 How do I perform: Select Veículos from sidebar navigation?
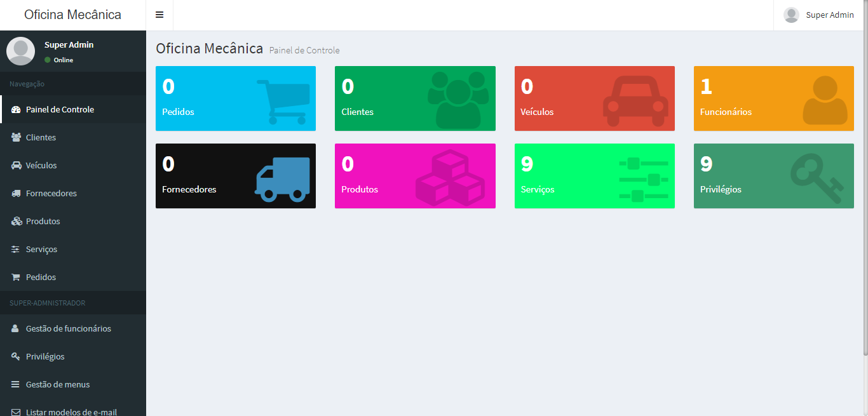click(41, 165)
